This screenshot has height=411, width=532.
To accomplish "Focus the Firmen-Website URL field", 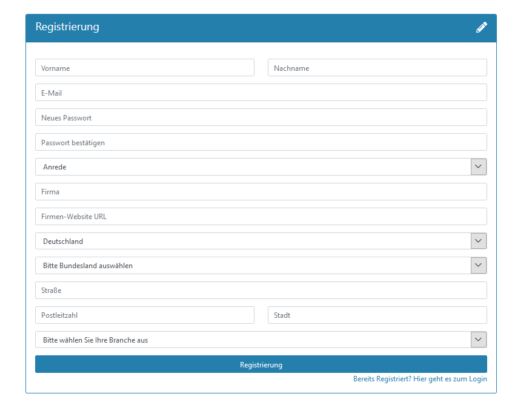I will pos(261,217).
